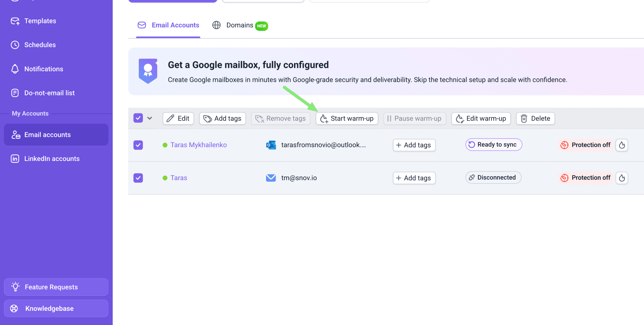Click the Ready to sync status badge
This screenshot has width=644, height=325.
tap(494, 144)
